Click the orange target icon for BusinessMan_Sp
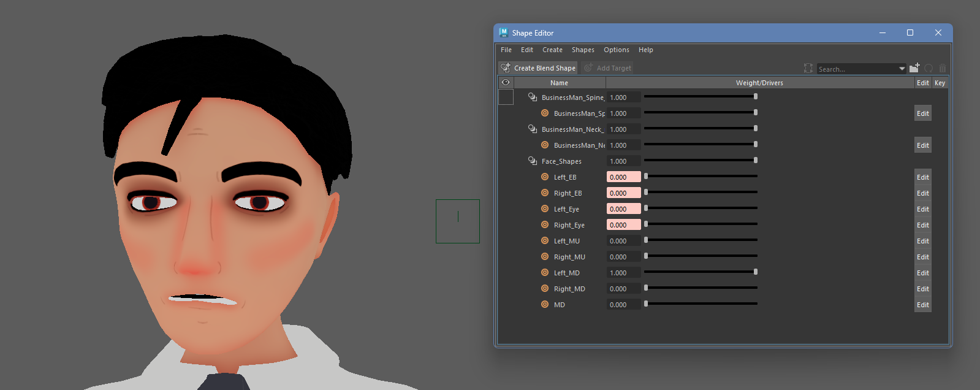The height and width of the screenshot is (390, 980). pyautogui.click(x=545, y=113)
